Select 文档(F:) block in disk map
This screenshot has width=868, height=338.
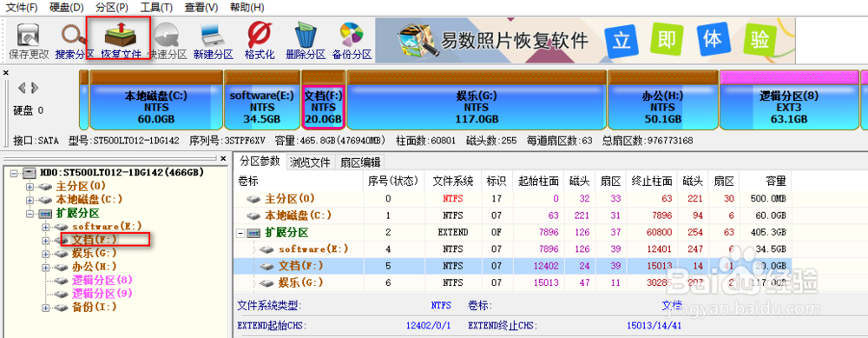pyautogui.click(x=323, y=101)
